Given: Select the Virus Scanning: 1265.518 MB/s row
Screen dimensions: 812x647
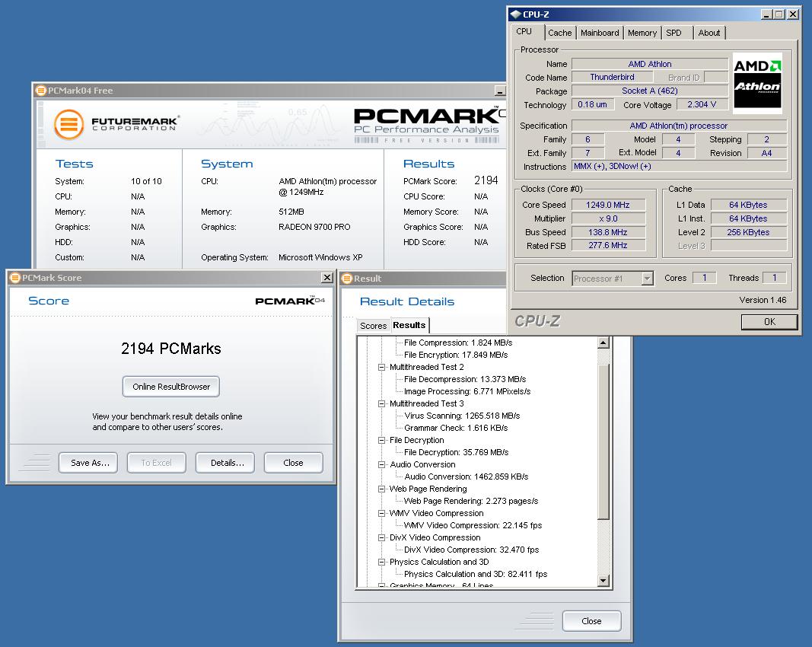Looking at the screenshot, I should coord(462,416).
